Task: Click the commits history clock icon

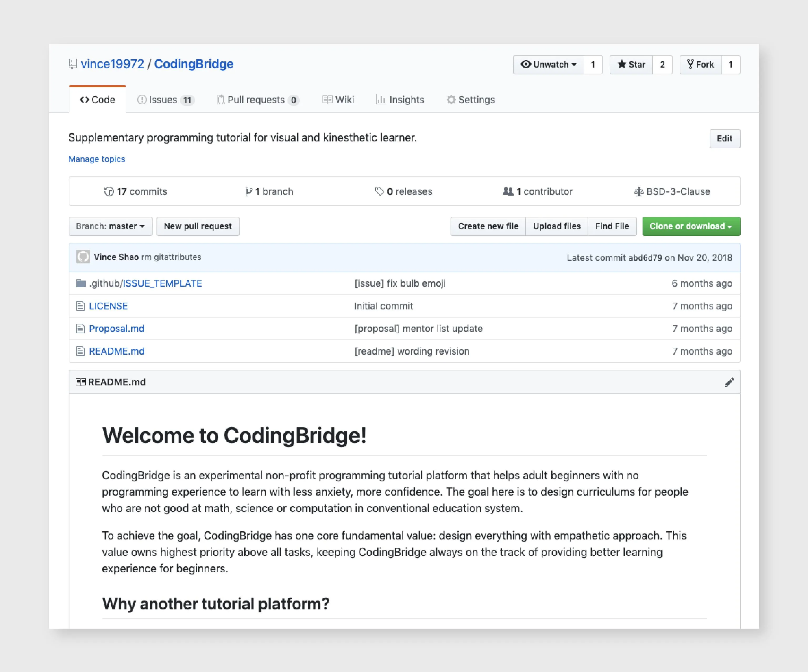Action: coord(109,192)
